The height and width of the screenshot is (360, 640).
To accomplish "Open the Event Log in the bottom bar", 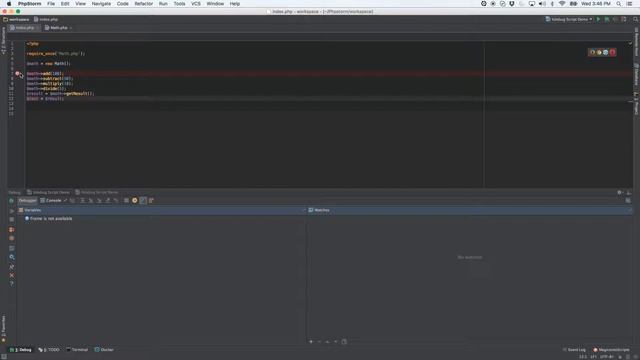I will (x=574, y=350).
